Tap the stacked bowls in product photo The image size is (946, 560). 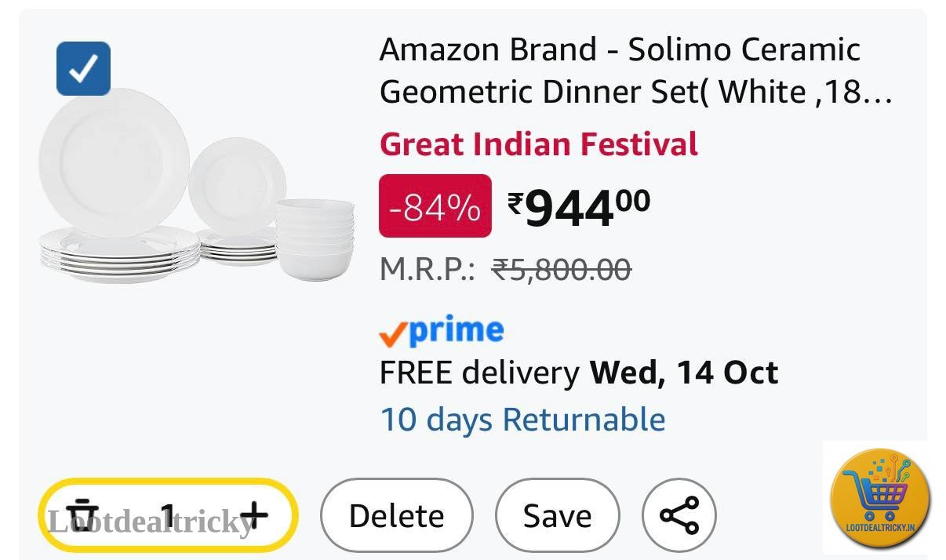(x=315, y=238)
